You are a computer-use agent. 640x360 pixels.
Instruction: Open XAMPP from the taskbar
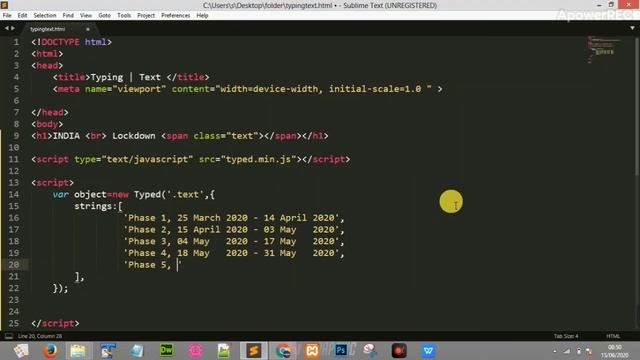[x=312, y=351]
